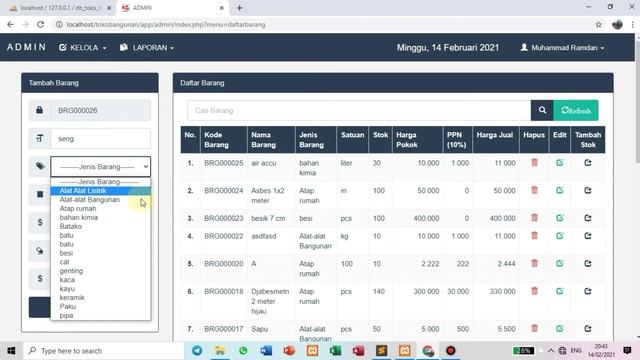Choose kaca option in list

100,280
